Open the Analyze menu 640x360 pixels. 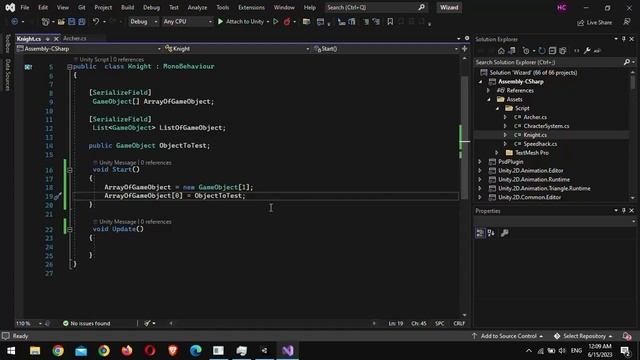point(197,7)
